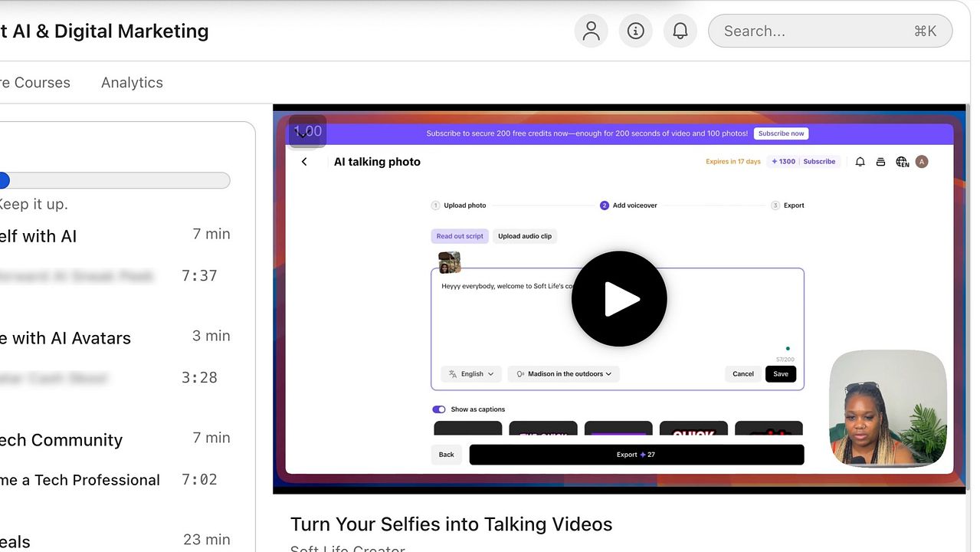Viewport: 980px width, 552px height.
Task: Play the lesson video
Action: tap(619, 299)
